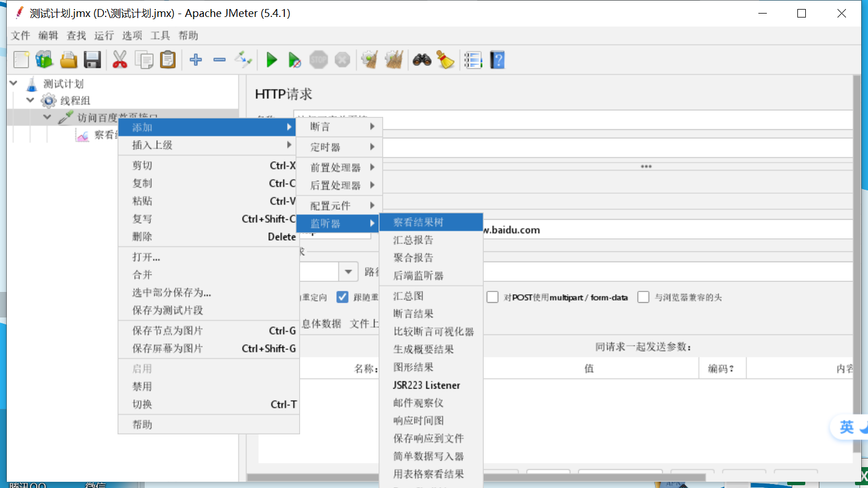Click the Chinese input method 英 indicator
This screenshot has width=868, height=488.
click(847, 427)
